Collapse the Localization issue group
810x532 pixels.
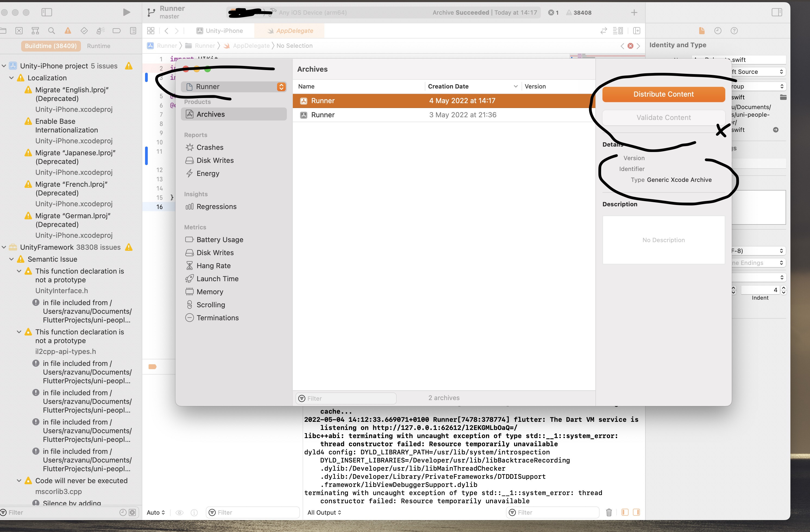(12, 78)
